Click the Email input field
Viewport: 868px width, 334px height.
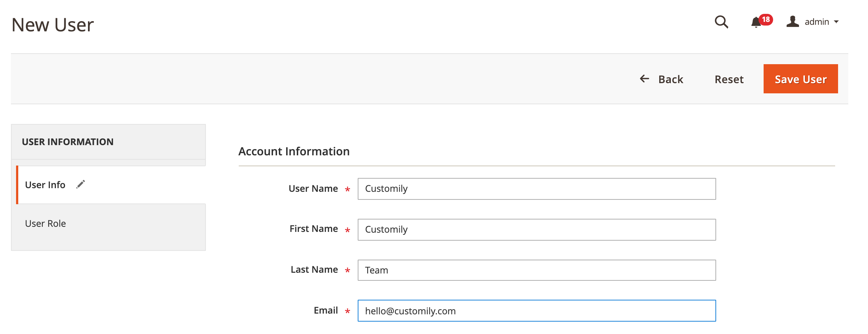(536, 311)
